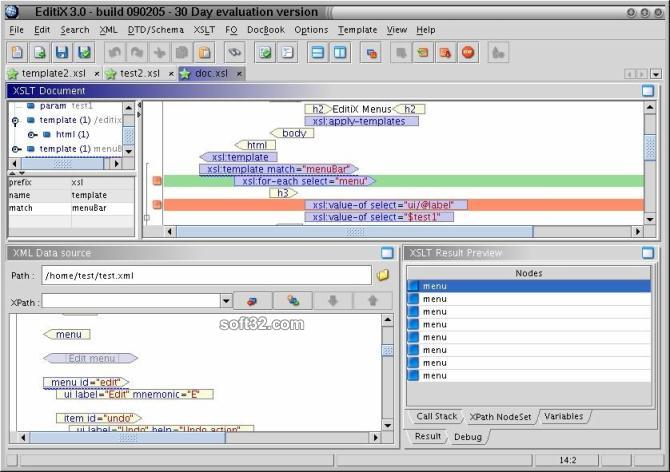The height and width of the screenshot is (472, 670).
Task: Open the DTD/Schema menu
Action: (156, 30)
